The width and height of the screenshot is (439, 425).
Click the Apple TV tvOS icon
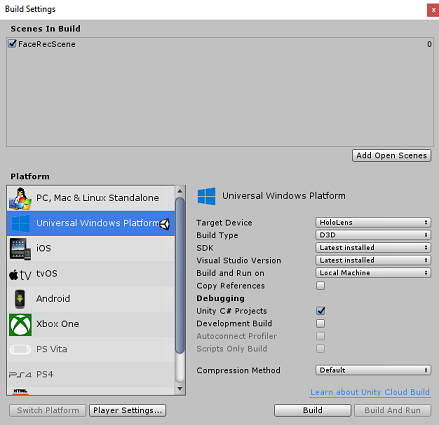pyautogui.click(x=20, y=275)
